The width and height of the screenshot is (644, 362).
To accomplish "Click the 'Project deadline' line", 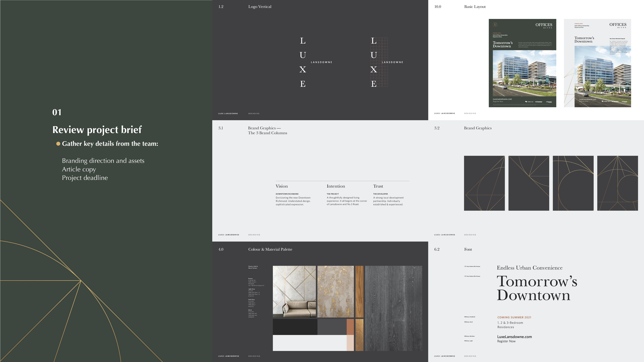I will 85,178.
